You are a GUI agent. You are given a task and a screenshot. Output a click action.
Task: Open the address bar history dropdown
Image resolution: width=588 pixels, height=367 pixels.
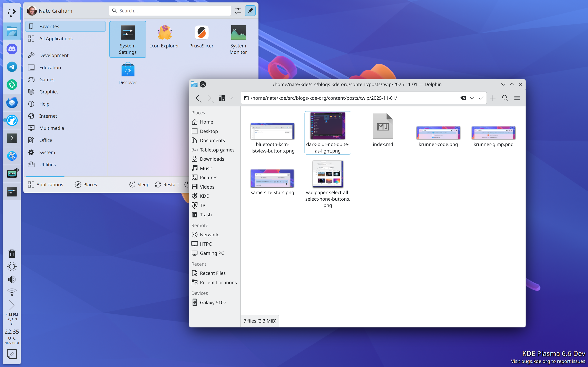point(472,98)
